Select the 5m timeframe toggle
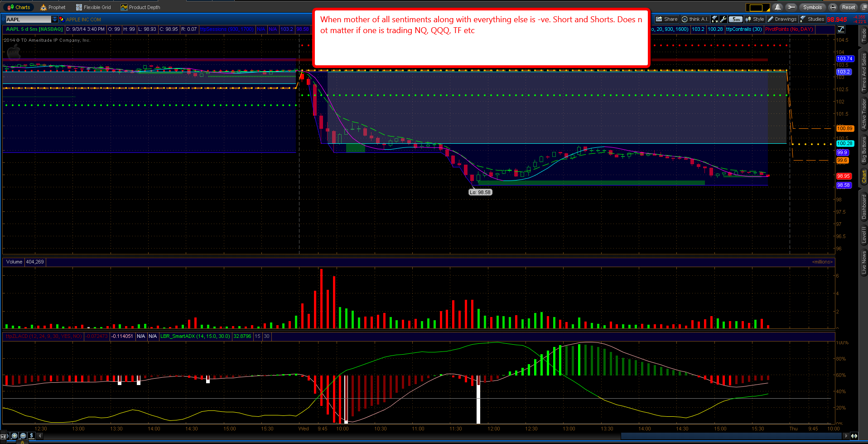Viewport: 868px width, 444px height. 736,19
